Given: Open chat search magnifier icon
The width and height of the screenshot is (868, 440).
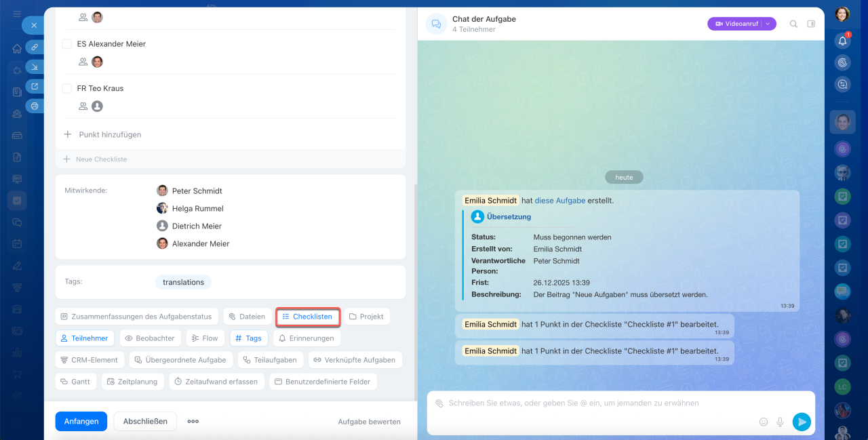Looking at the screenshot, I should (x=793, y=24).
